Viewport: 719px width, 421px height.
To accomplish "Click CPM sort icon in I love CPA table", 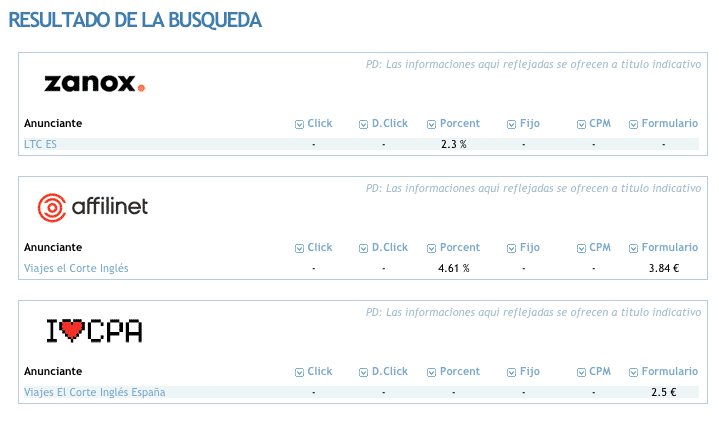I will [581, 372].
